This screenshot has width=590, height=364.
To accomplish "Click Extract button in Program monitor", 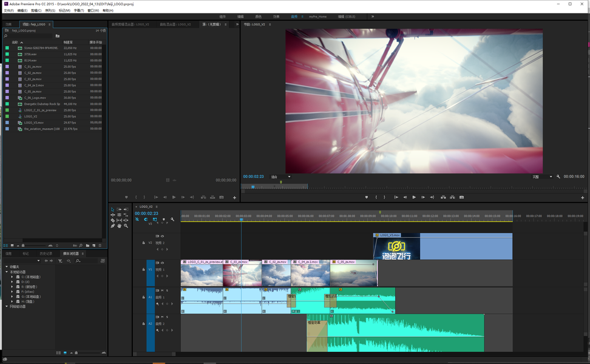I will point(452,197).
